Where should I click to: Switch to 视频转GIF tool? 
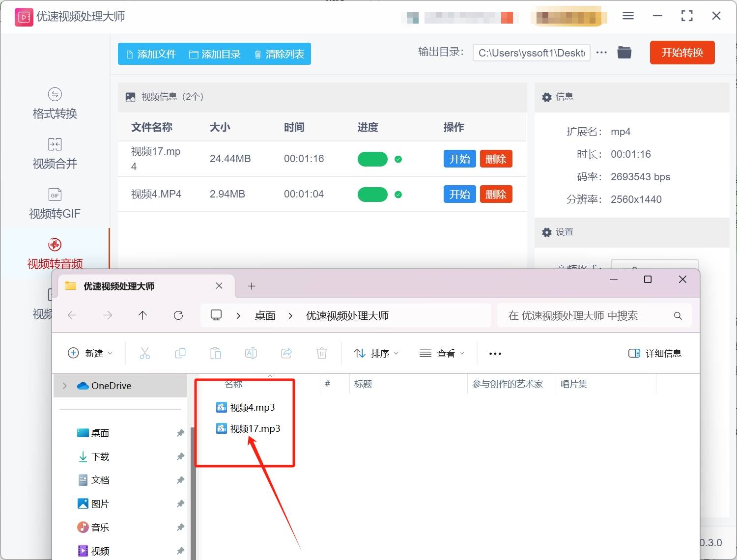pyautogui.click(x=54, y=203)
